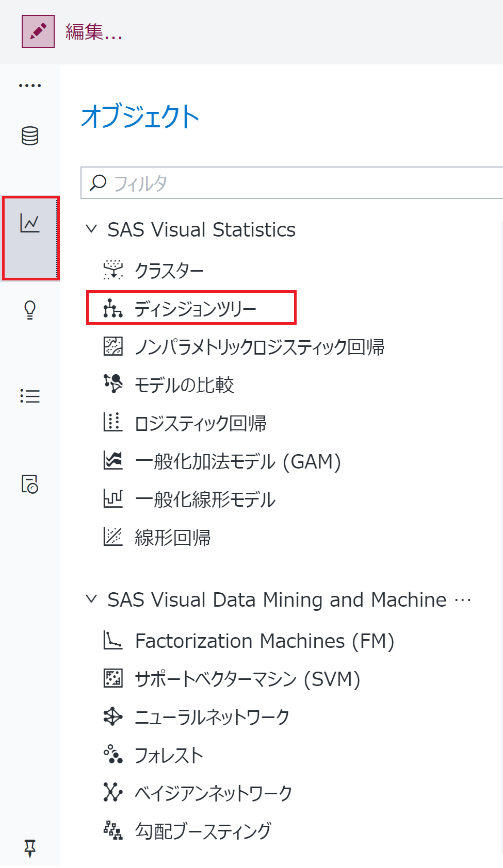This screenshot has width=503, height=868.
Task: Open the report review icon in sidebar
Action: point(30,484)
